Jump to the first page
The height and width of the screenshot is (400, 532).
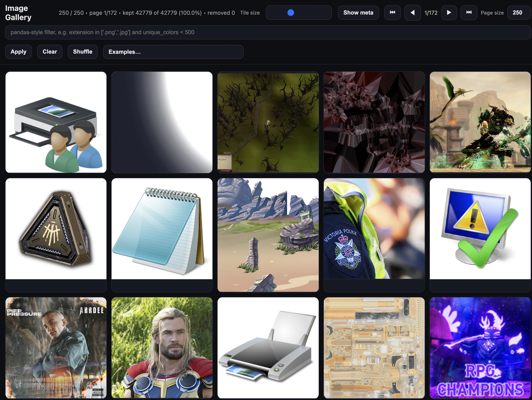pyautogui.click(x=392, y=13)
